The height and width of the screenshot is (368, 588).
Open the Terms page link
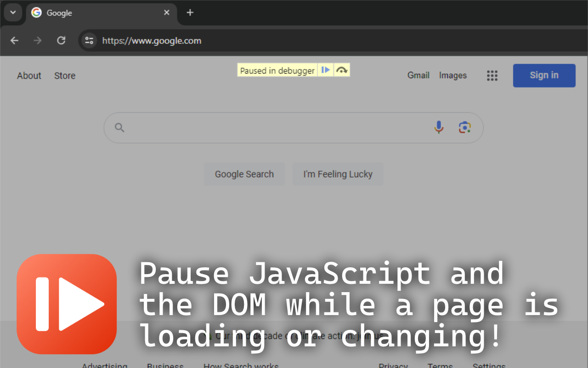440,365
